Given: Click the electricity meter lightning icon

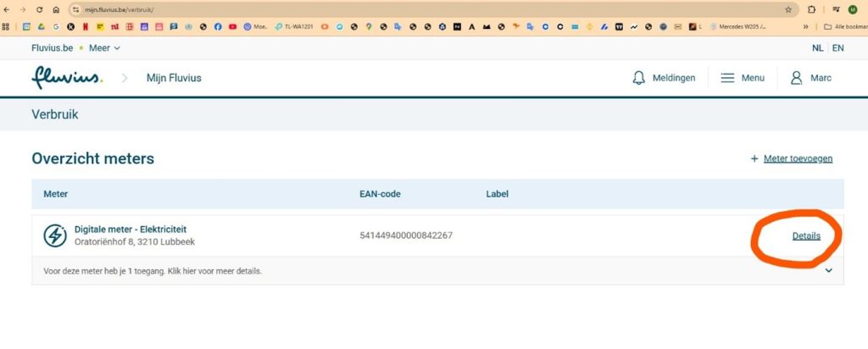Looking at the screenshot, I should pyautogui.click(x=55, y=235).
